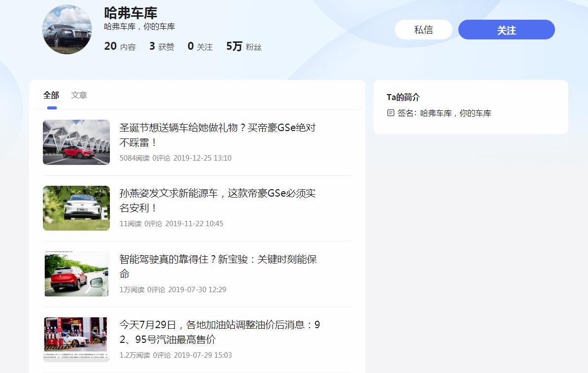
Task: Click the signature icon beside 签名
Action: 391,113
